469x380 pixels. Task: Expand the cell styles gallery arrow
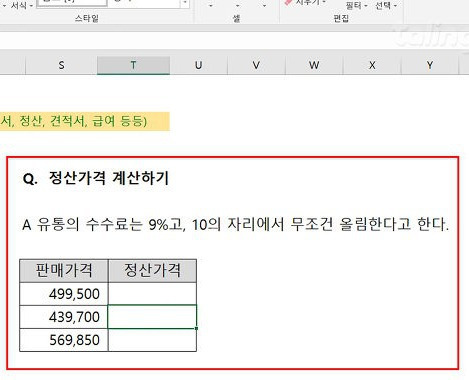(x=185, y=3)
